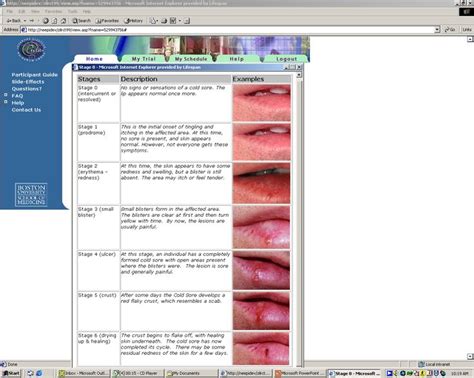This screenshot has width=474, height=378.
Task: Open the View menu
Action: (x=35, y=11)
